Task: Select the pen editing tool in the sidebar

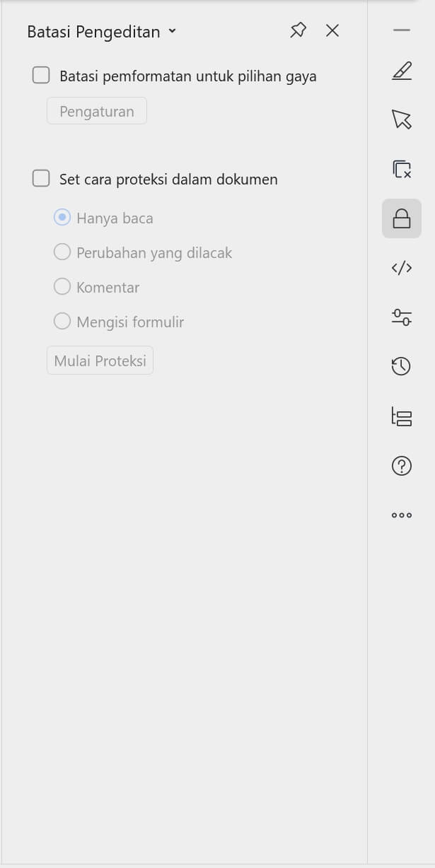Action: click(x=401, y=71)
